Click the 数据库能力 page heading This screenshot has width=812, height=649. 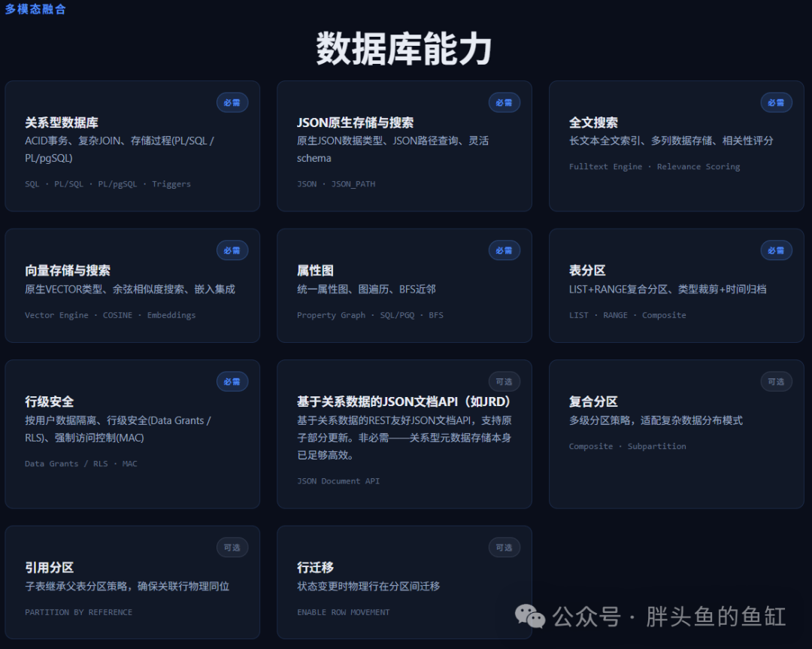click(x=404, y=49)
